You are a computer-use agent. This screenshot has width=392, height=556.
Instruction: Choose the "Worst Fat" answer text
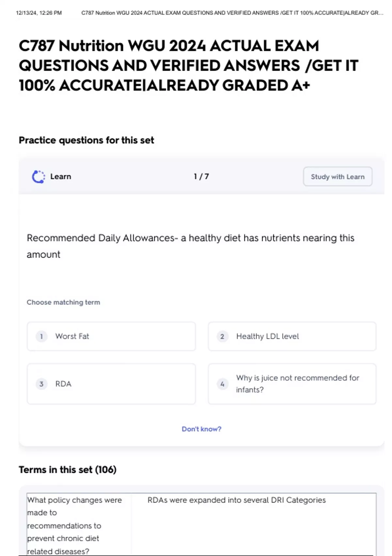click(x=72, y=336)
